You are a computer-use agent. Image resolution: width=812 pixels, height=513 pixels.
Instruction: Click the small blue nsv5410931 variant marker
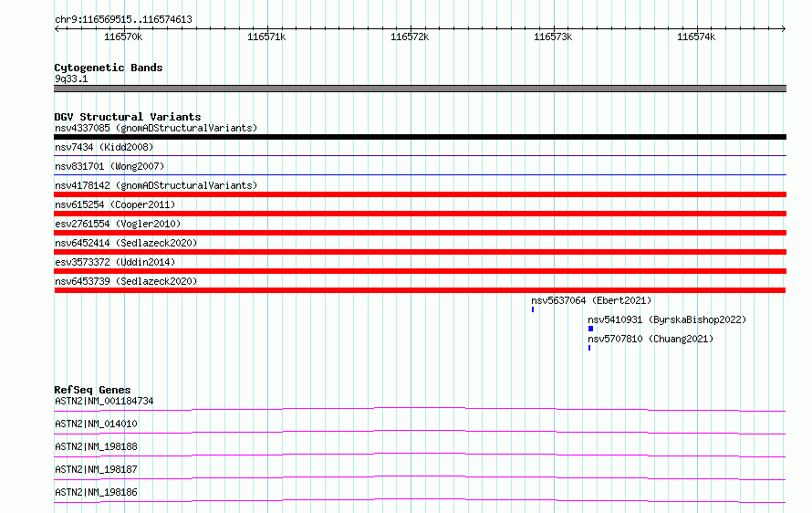click(x=590, y=329)
